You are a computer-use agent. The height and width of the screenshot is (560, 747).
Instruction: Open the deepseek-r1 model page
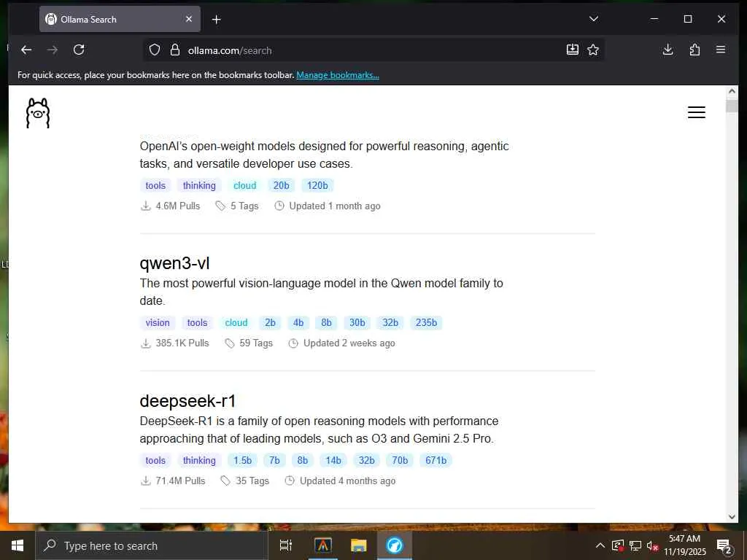(187, 401)
